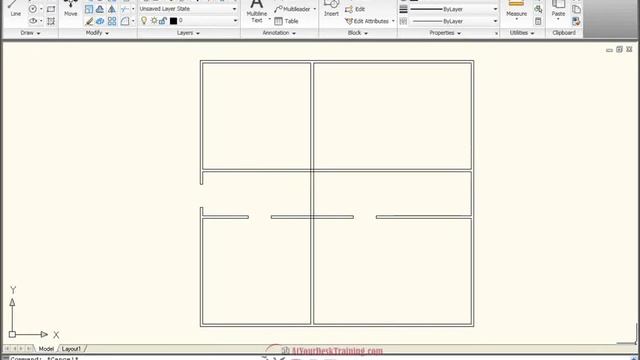Screen dimensions: 640x360
Task: Expand the Annotation panel
Action: pyautogui.click(x=279, y=33)
